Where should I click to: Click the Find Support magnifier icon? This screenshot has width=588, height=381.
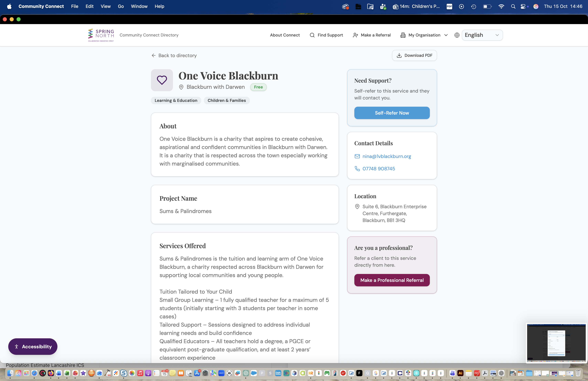(x=312, y=35)
